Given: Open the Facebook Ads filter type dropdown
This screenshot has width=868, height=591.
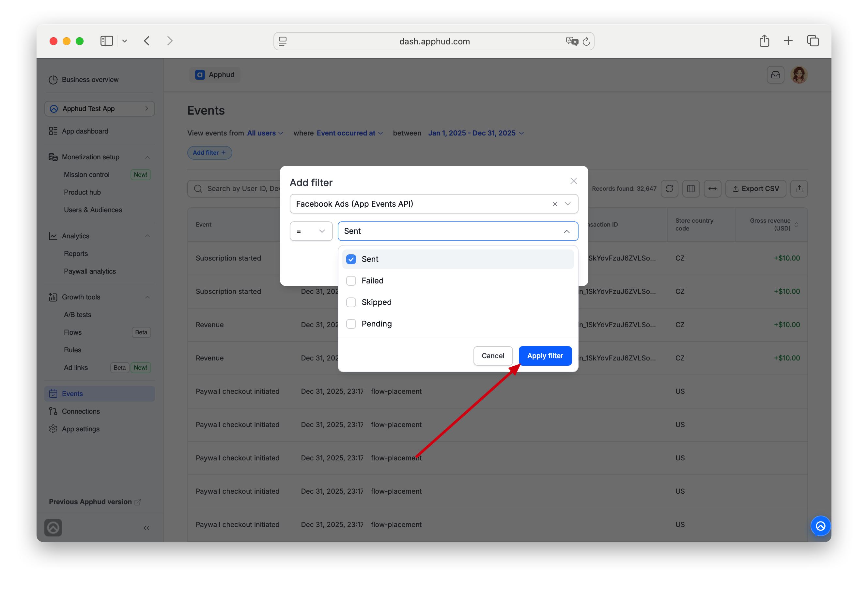Looking at the screenshot, I should [568, 204].
